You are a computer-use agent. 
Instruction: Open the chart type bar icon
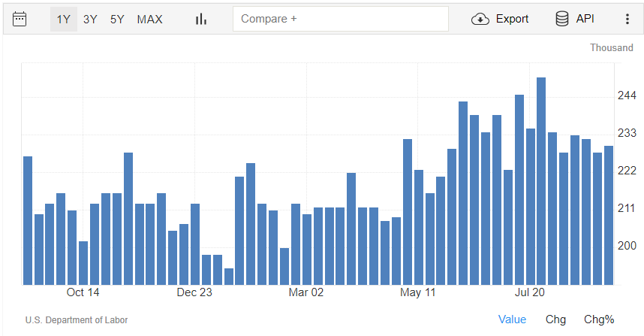coord(201,19)
